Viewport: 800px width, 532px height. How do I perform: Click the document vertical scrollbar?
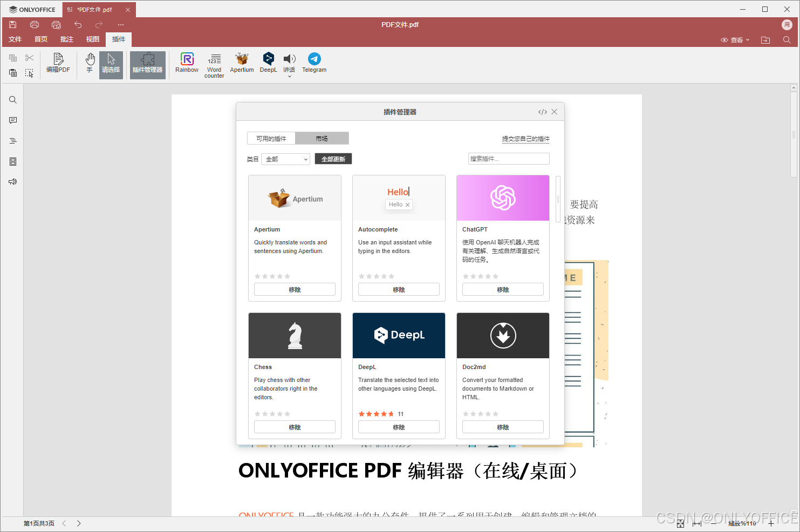(794, 134)
